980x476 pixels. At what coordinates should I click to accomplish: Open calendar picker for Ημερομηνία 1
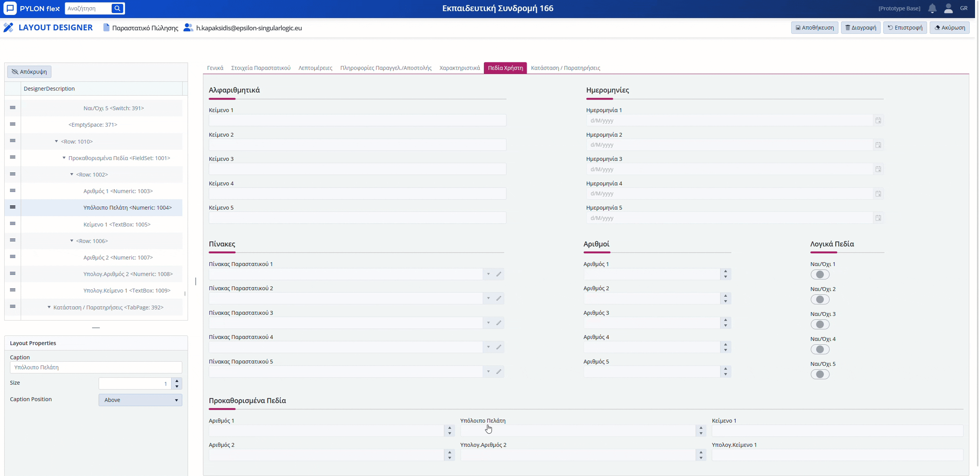[878, 121]
